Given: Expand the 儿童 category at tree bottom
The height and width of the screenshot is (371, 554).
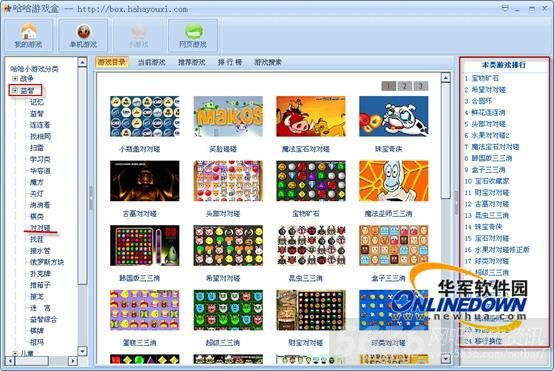Looking at the screenshot, I should (x=15, y=353).
